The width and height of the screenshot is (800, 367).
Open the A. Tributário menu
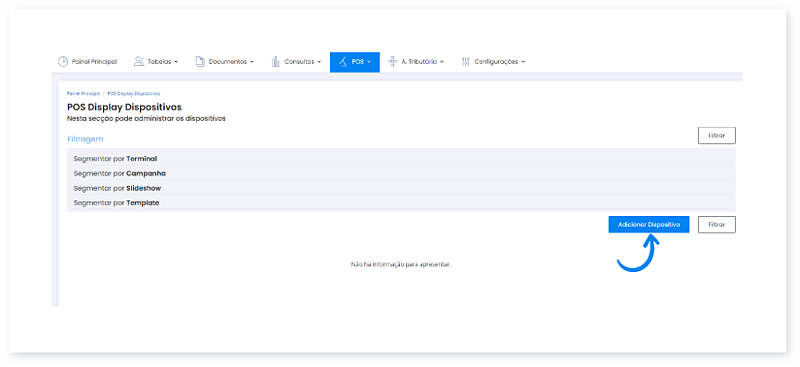pos(416,61)
